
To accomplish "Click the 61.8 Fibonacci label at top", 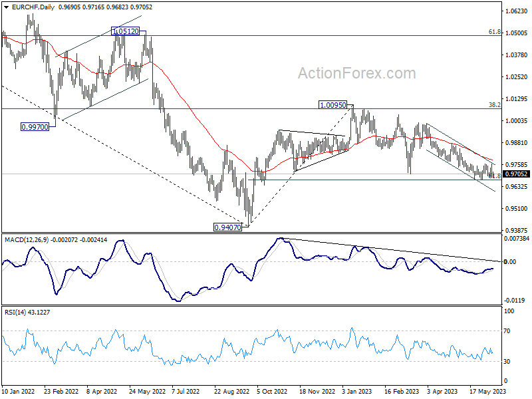I will [x=494, y=31].
